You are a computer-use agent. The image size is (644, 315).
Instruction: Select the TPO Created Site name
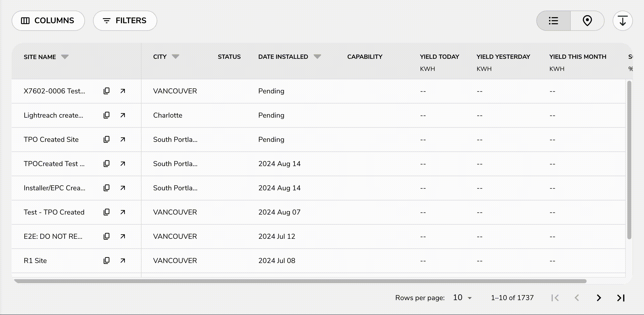click(x=51, y=139)
